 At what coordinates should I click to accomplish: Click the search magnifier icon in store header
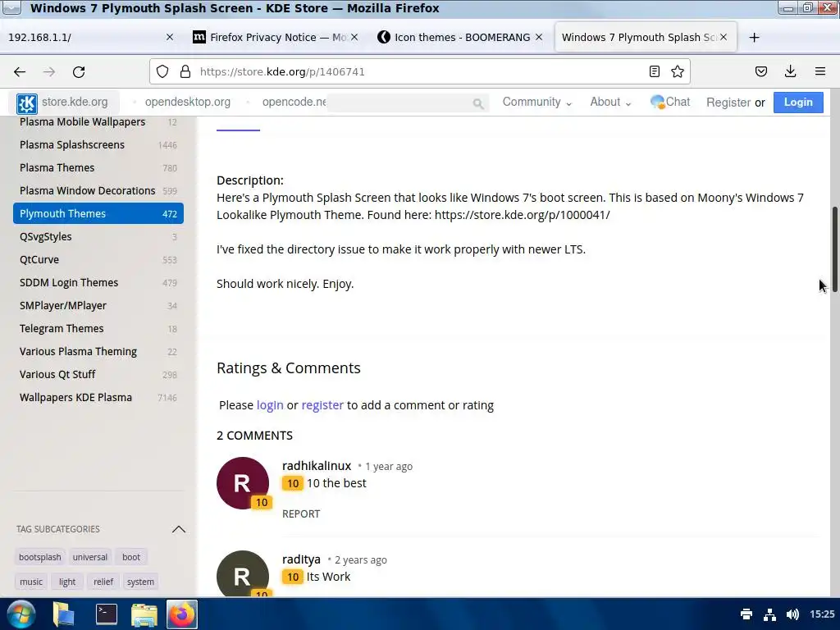tap(478, 103)
